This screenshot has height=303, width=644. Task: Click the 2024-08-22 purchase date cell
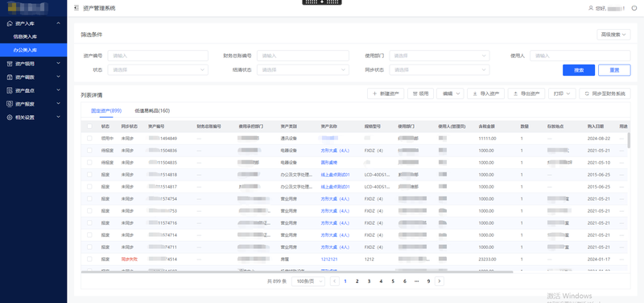point(598,139)
